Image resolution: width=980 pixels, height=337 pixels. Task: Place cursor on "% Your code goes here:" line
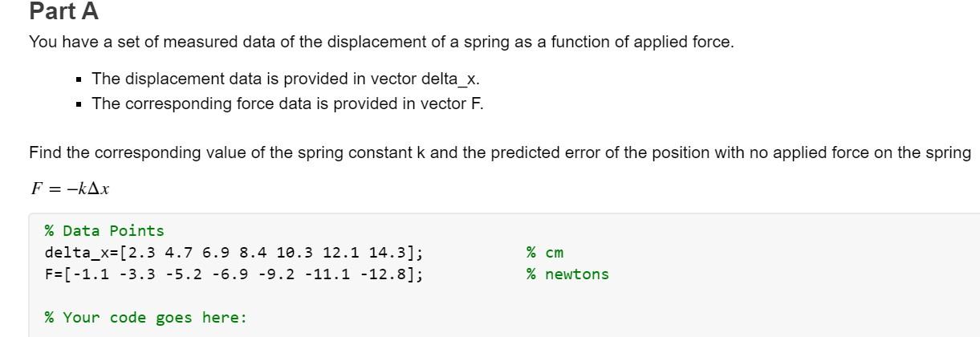coord(146,318)
